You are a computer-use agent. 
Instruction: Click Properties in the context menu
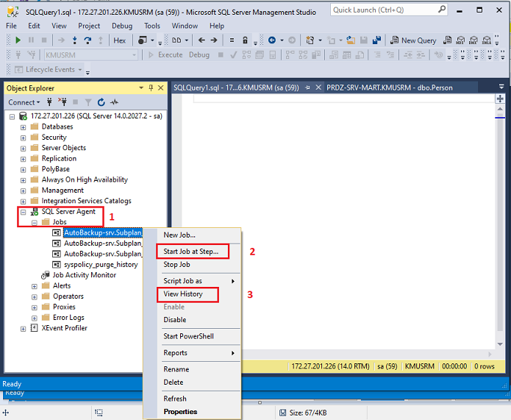click(x=180, y=412)
